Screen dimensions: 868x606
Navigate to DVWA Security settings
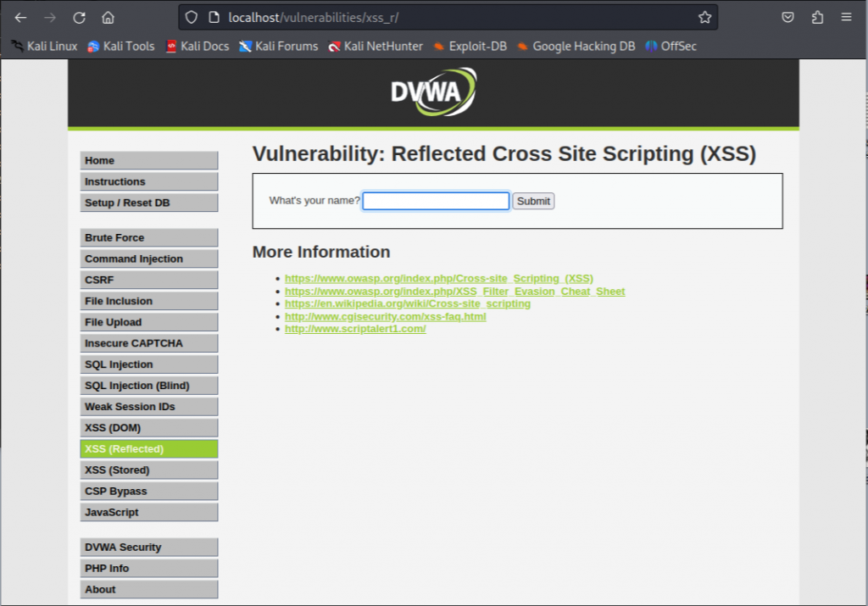tap(149, 547)
